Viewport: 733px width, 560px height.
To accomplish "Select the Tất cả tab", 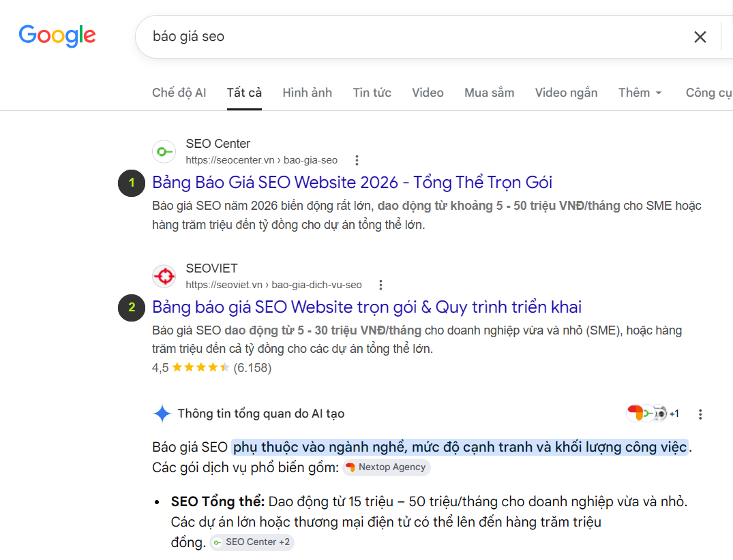I will point(244,93).
